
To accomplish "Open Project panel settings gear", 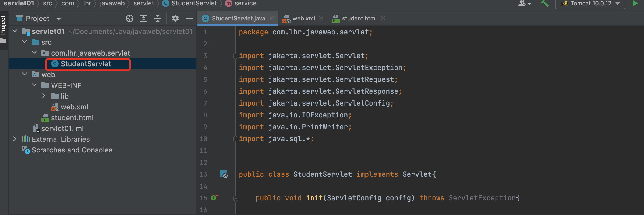I will (x=175, y=18).
